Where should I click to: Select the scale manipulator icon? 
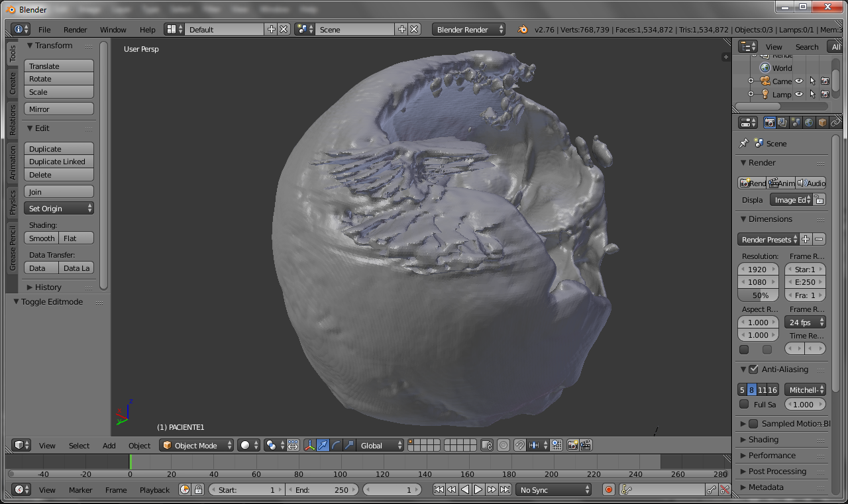(x=349, y=446)
